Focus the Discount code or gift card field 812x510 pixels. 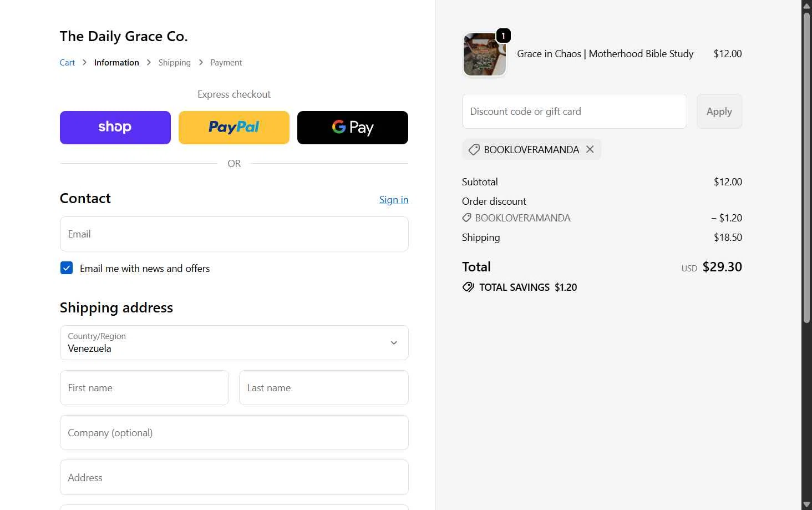click(574, 112)
